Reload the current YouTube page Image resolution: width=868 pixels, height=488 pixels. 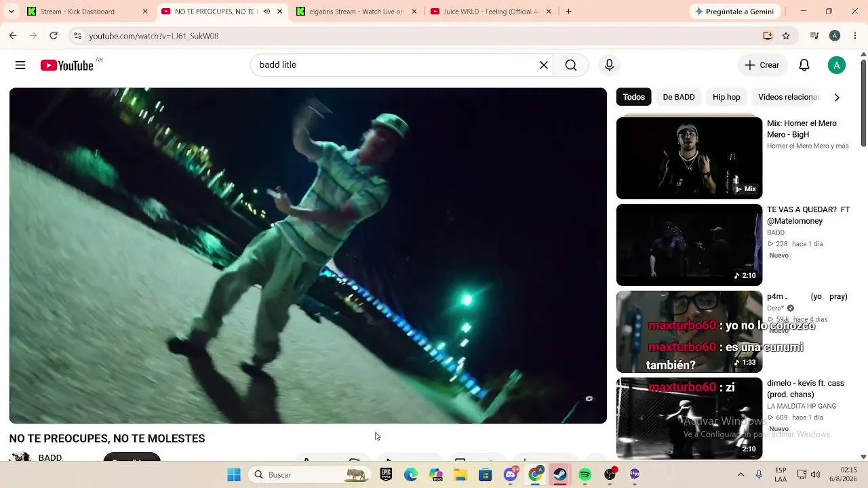pos(54,36)
